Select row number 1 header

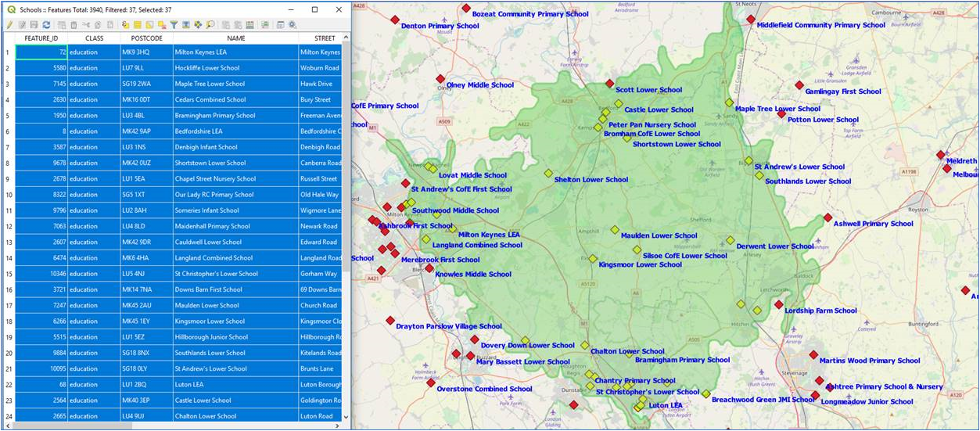8,52
